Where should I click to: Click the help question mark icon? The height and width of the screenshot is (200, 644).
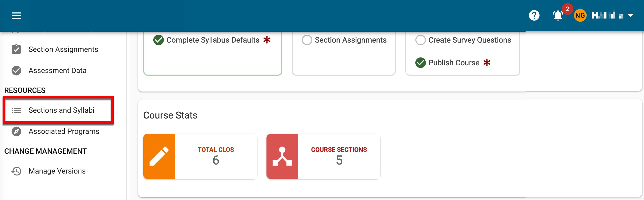[534, 15]
